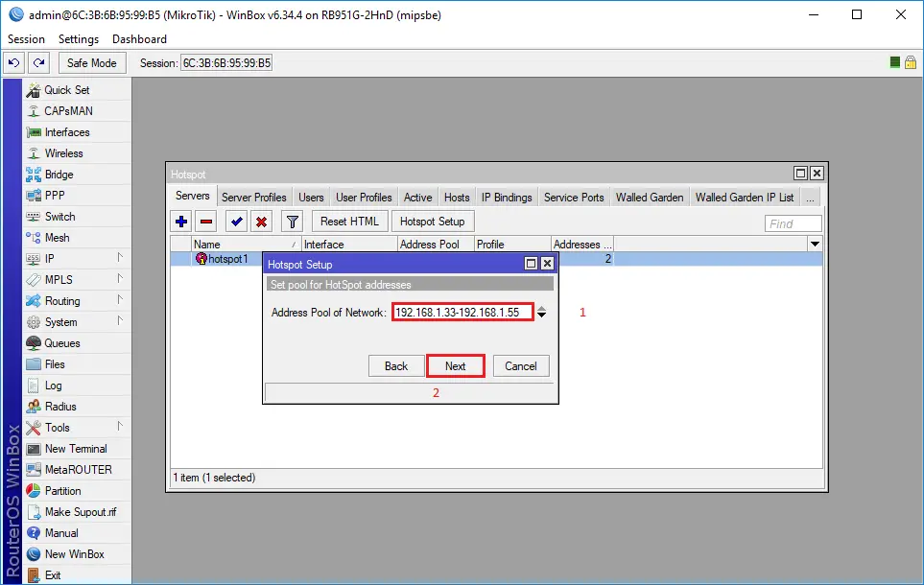This screenshot has height=585, width=924.
Task: Open the Address Pool of Network dropdown arrows
Action: (541, 313)
